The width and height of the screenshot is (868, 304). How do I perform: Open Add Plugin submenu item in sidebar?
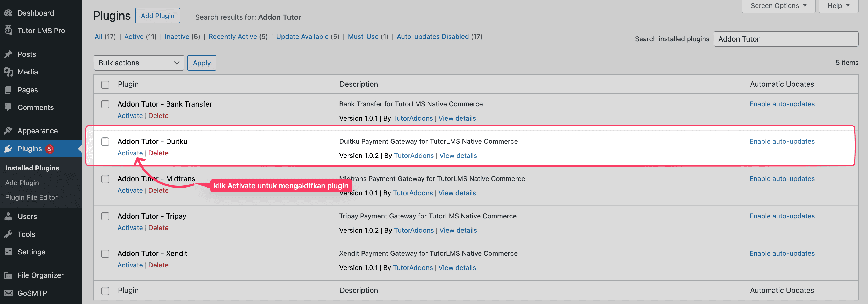tap(22, 183)
